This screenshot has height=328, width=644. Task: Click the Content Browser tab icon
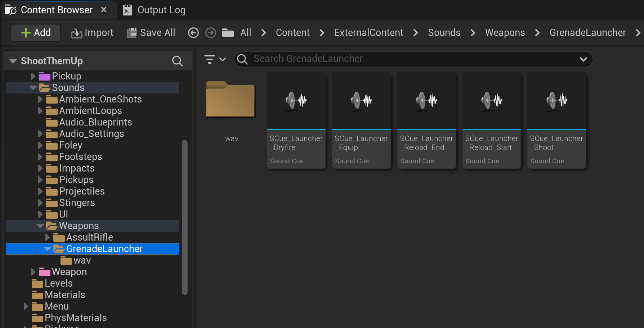click(x=10, y=10)
